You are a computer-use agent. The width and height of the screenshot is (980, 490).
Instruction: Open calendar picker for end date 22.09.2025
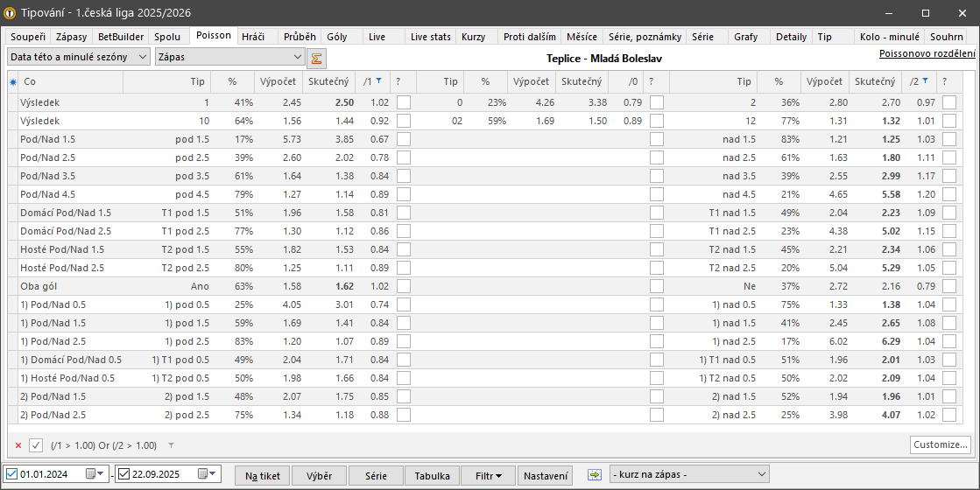tap(203, 474)
